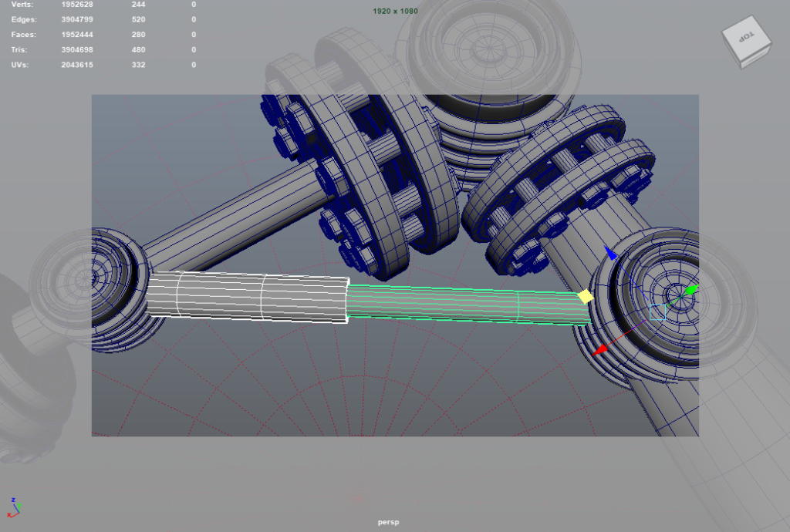The width and height of the screenshot is (790, 532).
Task: Click the Verts: label in the HUD
Action: point(22,4)
